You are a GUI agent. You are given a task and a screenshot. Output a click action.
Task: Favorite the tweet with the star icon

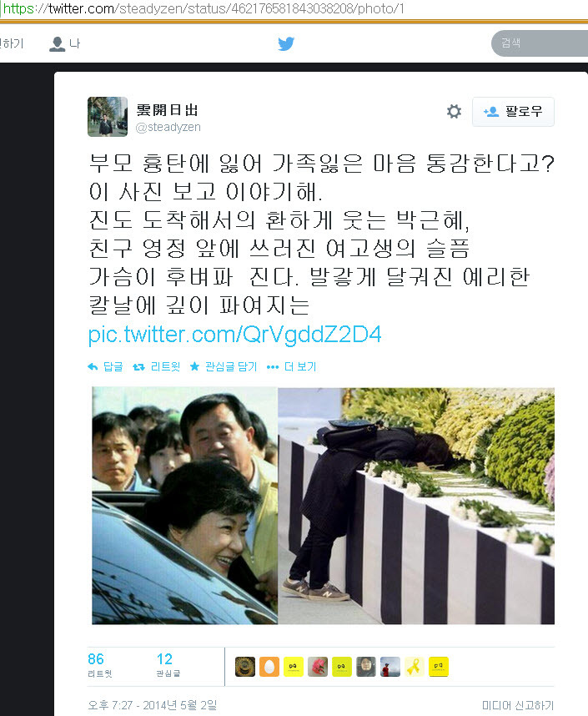click(x=194, y=366)
